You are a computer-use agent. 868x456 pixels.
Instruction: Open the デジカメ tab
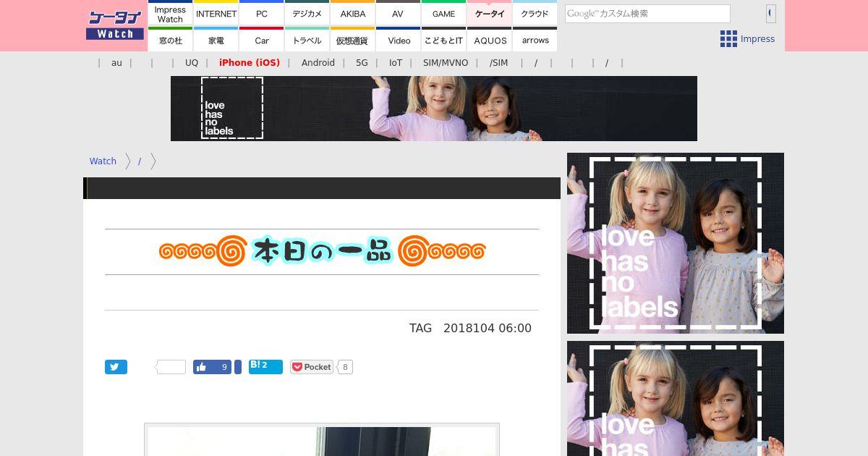coord(307,13)
